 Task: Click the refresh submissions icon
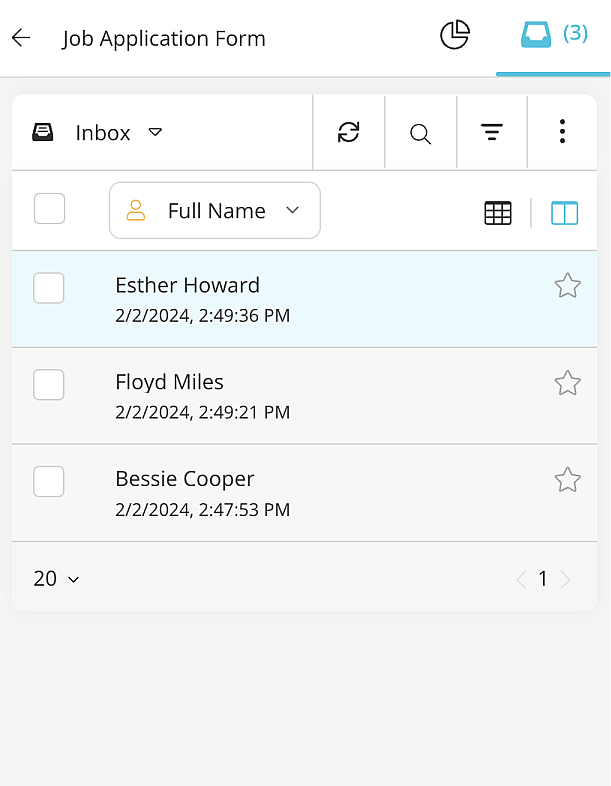coord(348,132)
